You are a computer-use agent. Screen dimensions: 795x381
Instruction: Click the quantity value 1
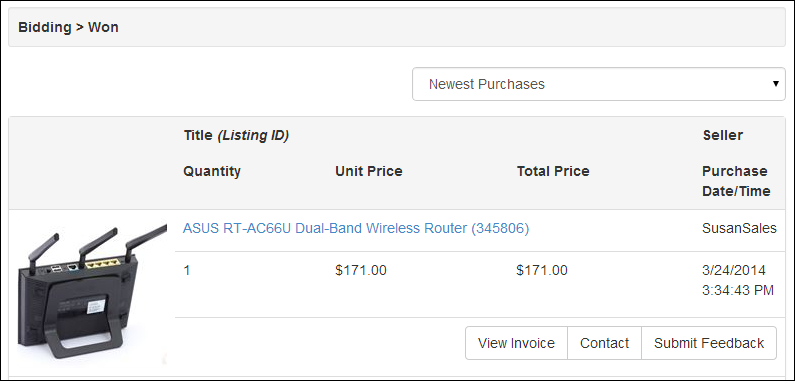click(x=187, y=271)
